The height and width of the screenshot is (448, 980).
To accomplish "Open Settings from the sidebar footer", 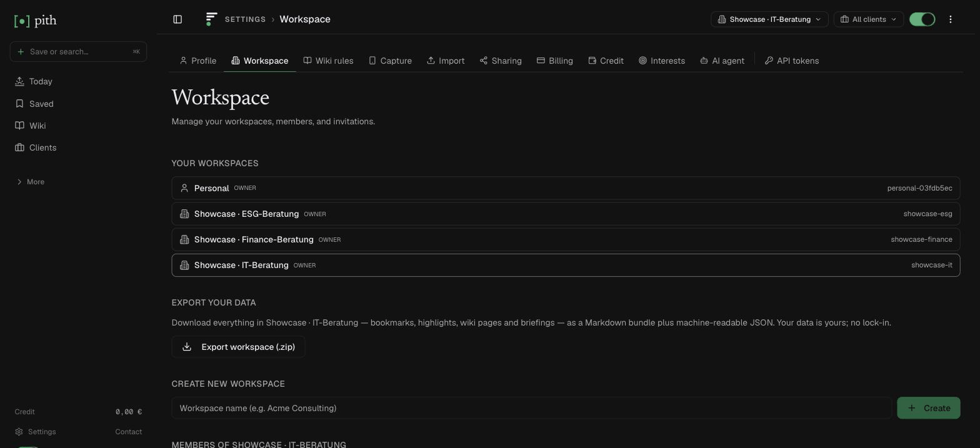I will tap(36, 432).
